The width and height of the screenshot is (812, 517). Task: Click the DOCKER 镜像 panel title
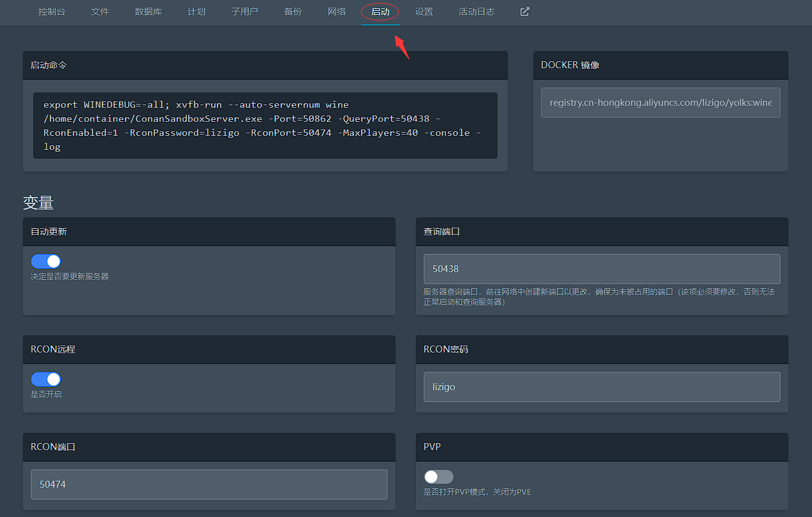click(x=570, y=65)
